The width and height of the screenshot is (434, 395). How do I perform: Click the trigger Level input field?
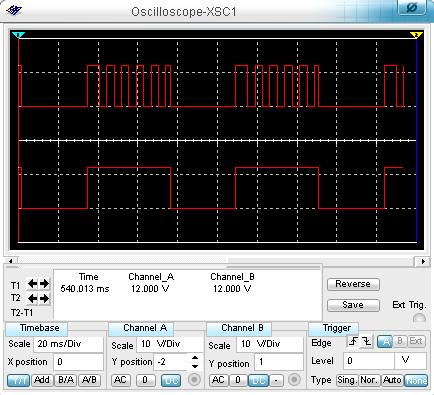tap(369, 361)
